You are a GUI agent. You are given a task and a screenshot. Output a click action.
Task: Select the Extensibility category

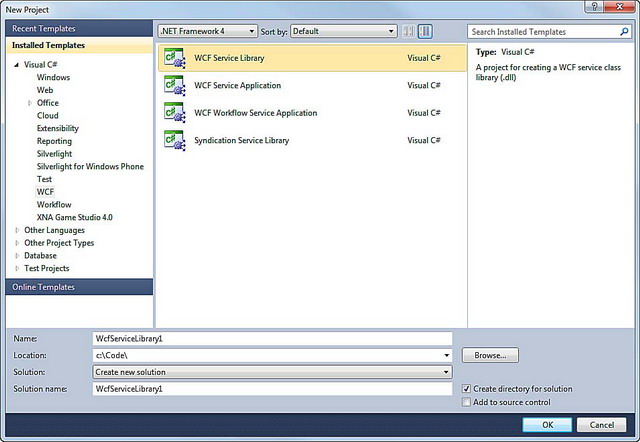(58, 128)
